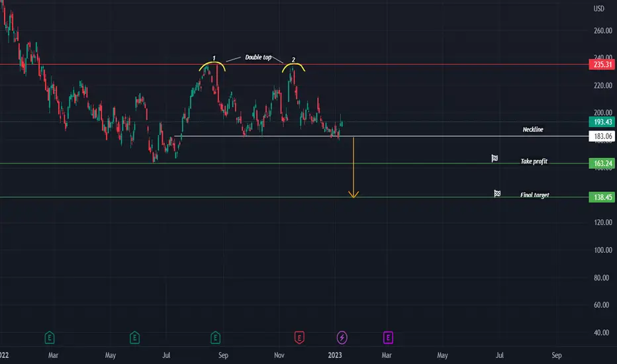Screen dimensions: 617x364
Task: Select the flag icon beside Final target
Action: point(497,193)
